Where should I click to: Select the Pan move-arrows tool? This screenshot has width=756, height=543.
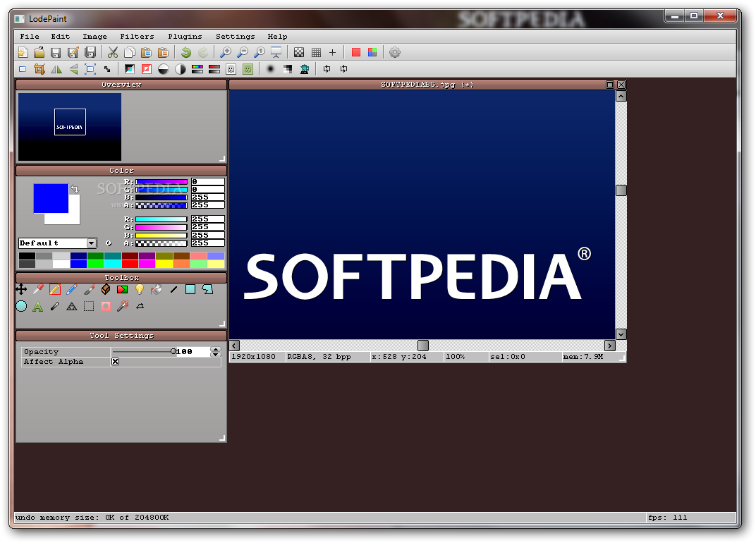21,289
